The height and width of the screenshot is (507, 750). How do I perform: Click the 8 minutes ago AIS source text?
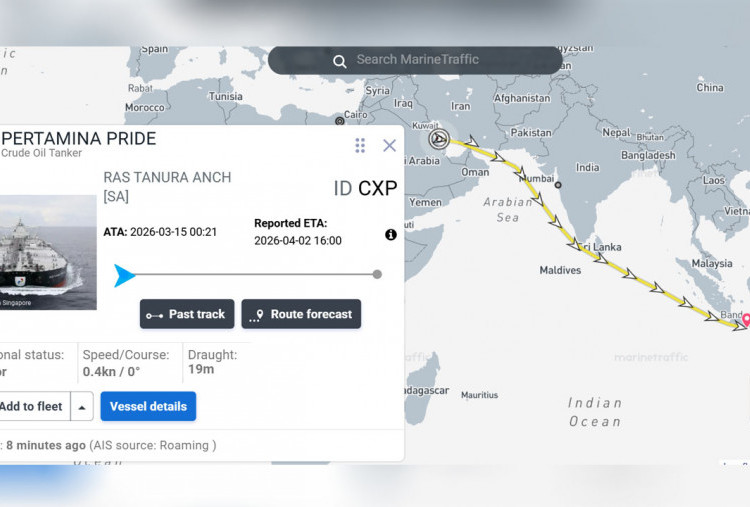pos(111,445)
